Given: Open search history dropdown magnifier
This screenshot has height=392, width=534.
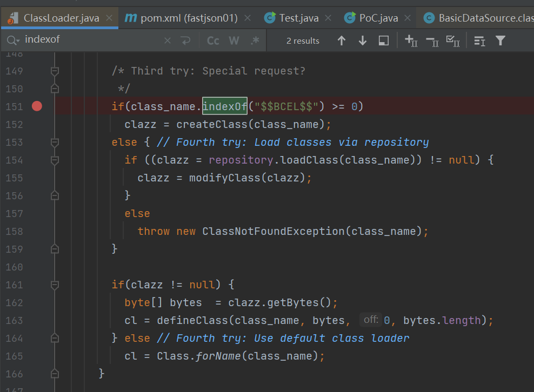Looking at the screenshot, I should pos(14,40).
